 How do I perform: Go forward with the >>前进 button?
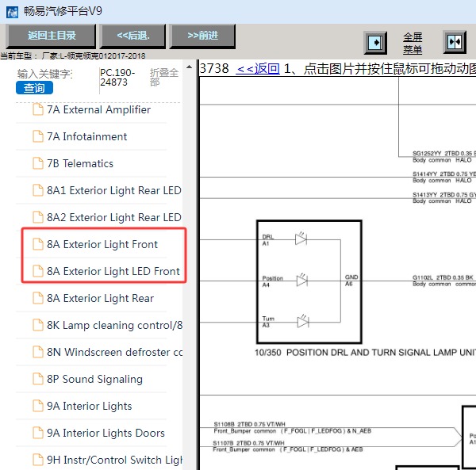tap(202, 36)
